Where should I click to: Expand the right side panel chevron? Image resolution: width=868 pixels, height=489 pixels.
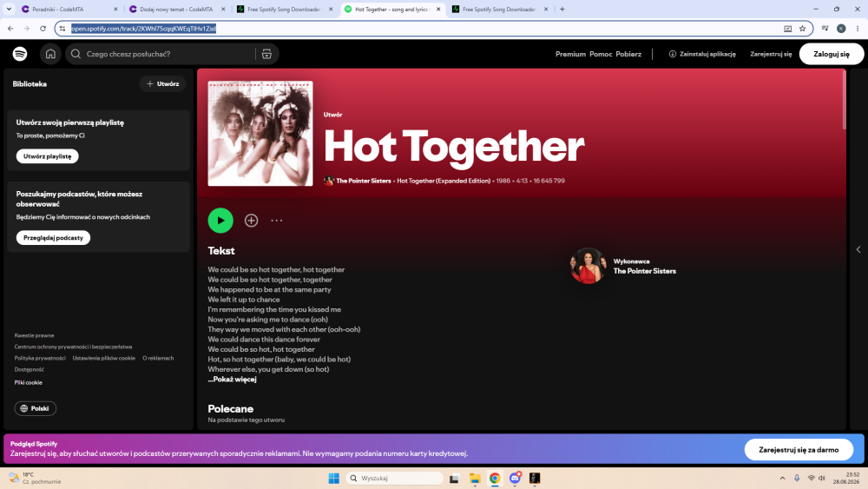[x=858, y=249]
